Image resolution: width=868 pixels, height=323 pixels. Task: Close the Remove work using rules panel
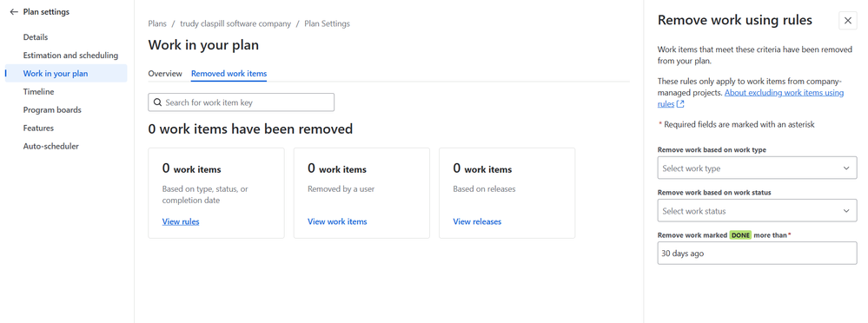click(x=847, y=21)
